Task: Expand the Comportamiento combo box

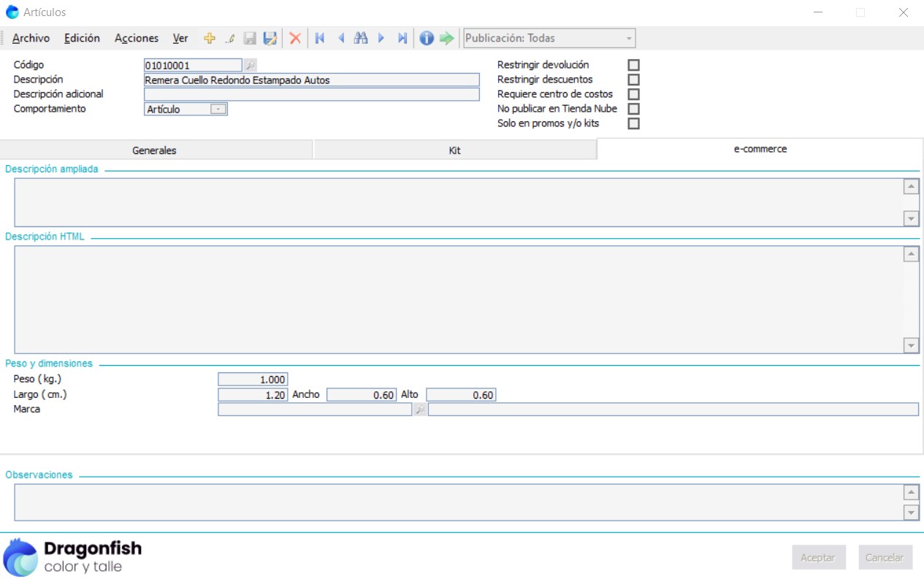Action: pos(218,110)
